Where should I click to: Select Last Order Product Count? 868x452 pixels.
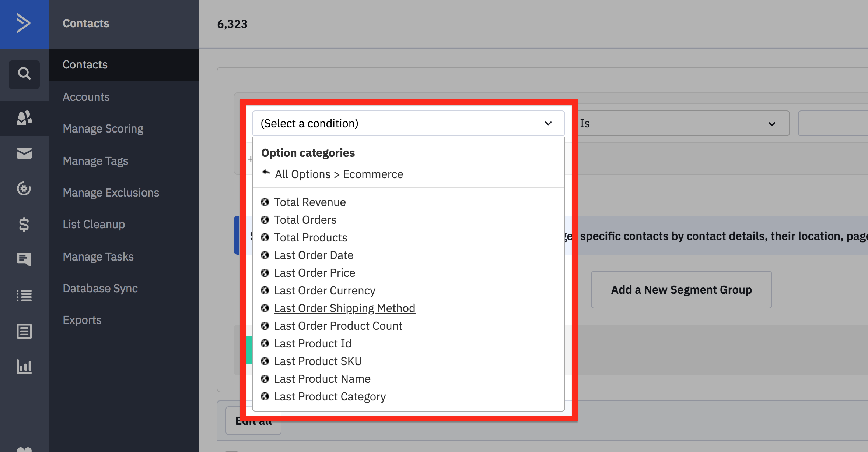[338, 326]
